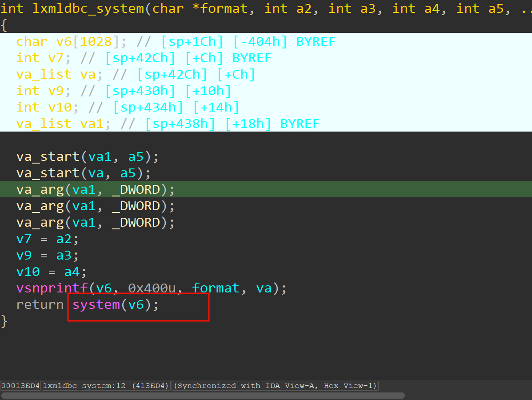The image size is (532, 400).
Task: Click the [sp+438h] stack offset comment
Action: pos(180,124)
